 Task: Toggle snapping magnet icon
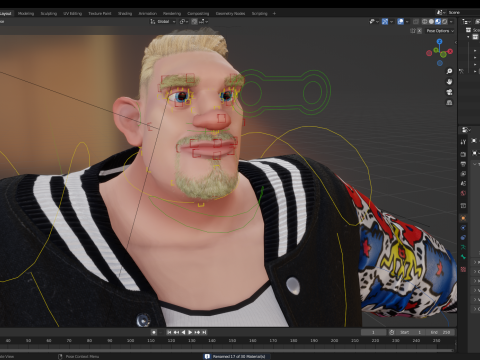(x=194, y=21)
